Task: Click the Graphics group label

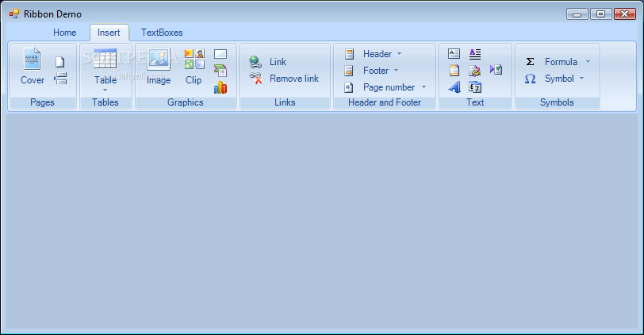Action: point(186,102)
